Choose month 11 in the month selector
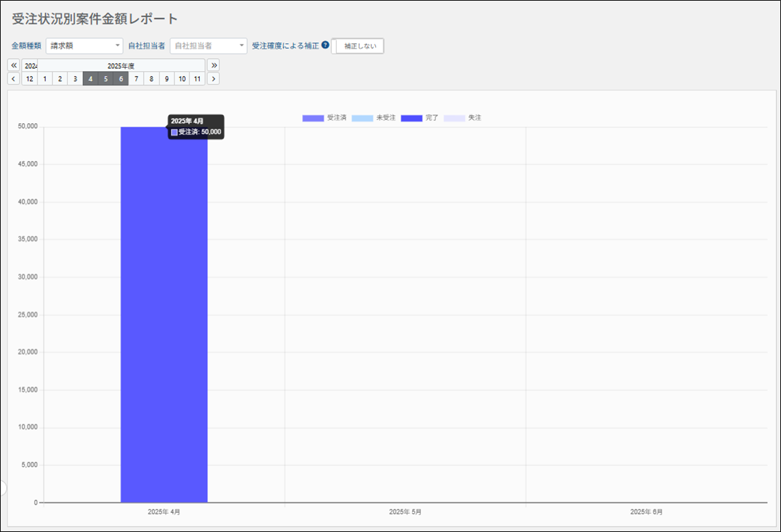The height and width of the screenshot is (532, 781). tap(197, 79)
